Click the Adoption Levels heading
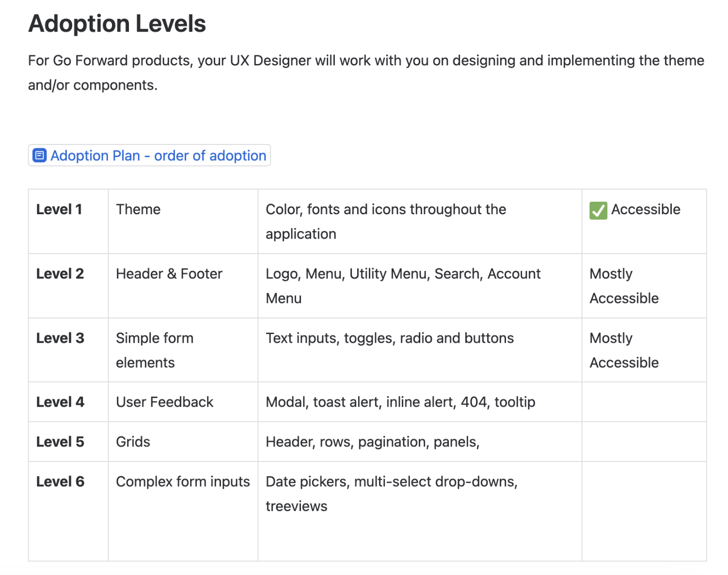The image size is (728, 575). click(x=117, y=24)
